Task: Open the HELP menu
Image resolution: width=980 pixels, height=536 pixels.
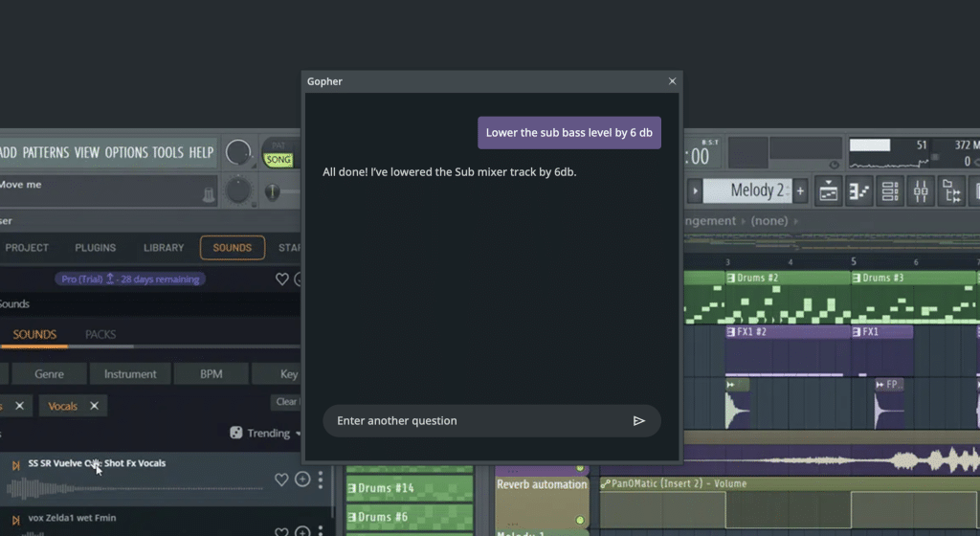Action: (201, 152)
